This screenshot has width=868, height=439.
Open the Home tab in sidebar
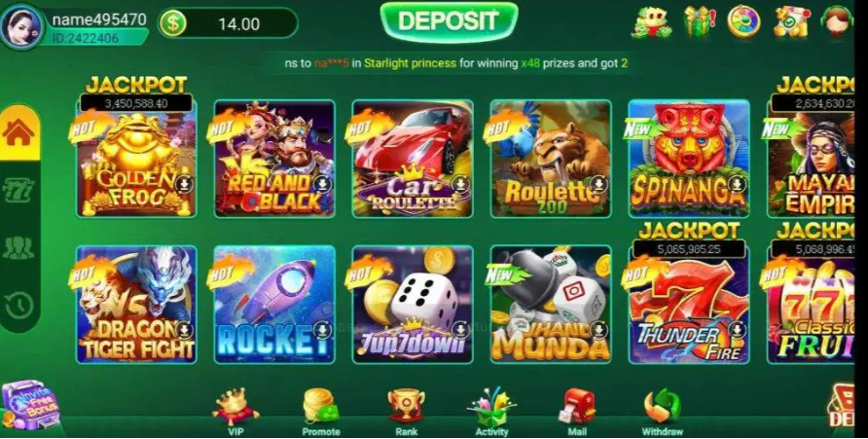click(19, 132)
